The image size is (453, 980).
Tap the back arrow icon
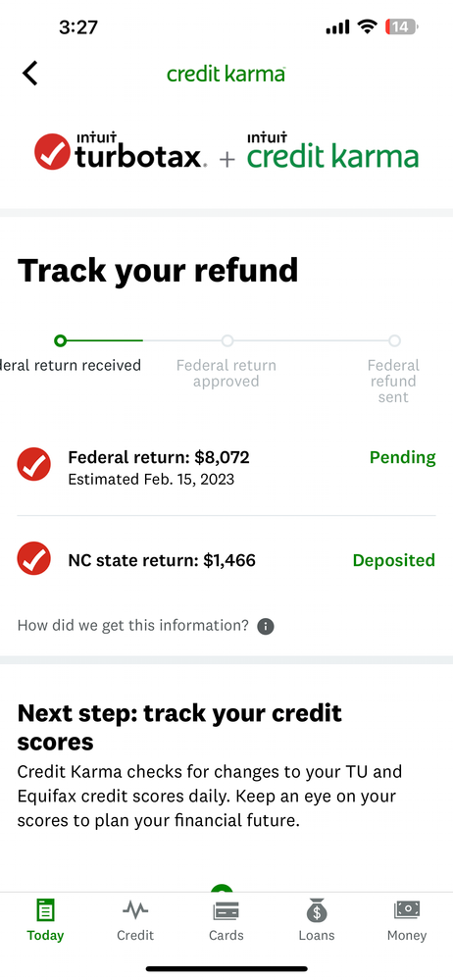point(30,74)
